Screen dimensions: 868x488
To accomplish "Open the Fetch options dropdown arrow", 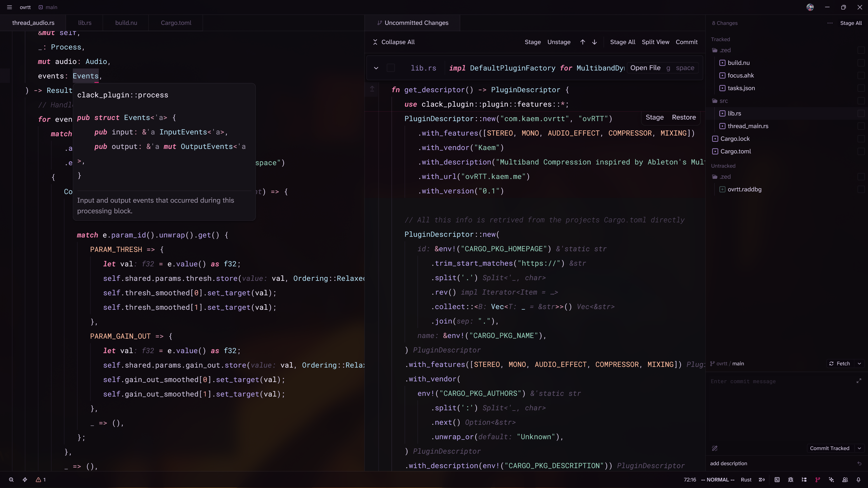I will tap(860, 363).
